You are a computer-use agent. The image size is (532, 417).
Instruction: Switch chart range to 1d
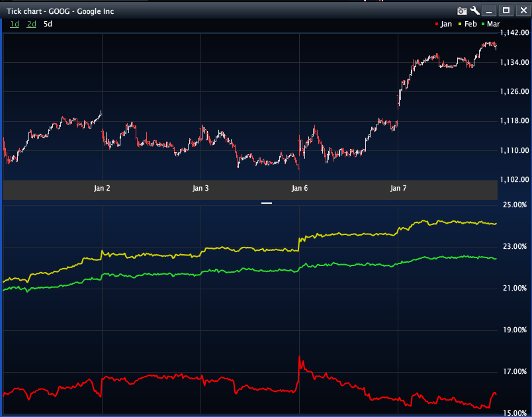click(15, 24)
